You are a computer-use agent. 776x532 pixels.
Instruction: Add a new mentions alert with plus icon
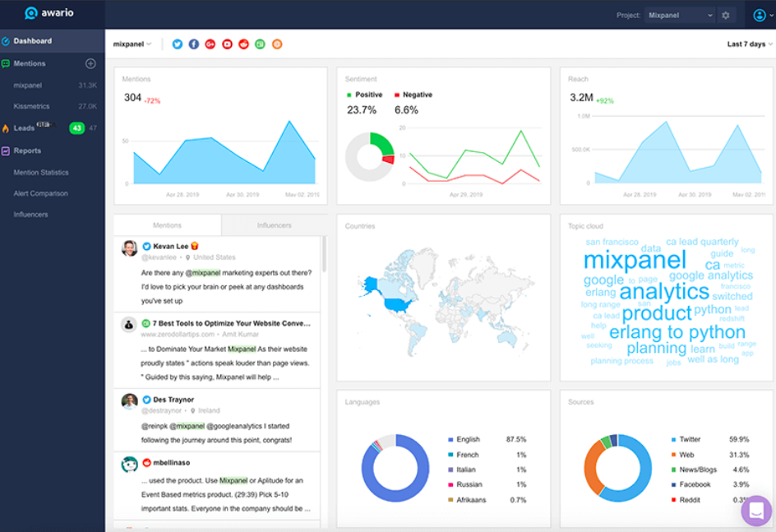90,64
